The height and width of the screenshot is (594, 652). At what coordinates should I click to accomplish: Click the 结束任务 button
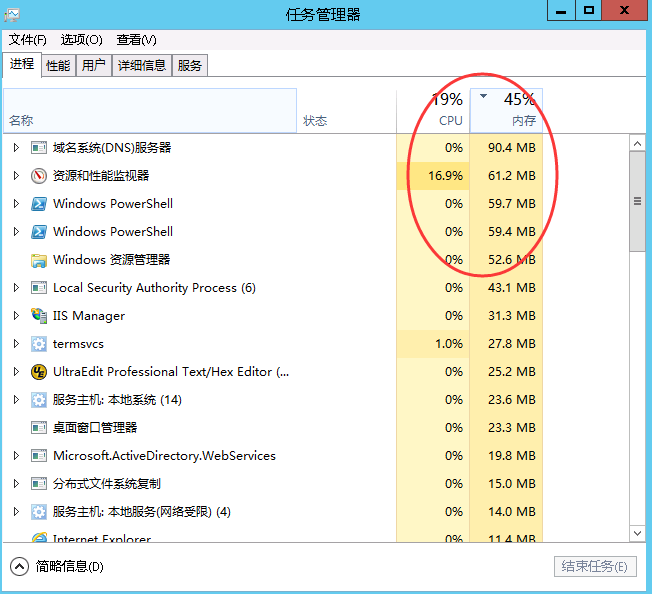pyautogui.click(x=594, y=567)
